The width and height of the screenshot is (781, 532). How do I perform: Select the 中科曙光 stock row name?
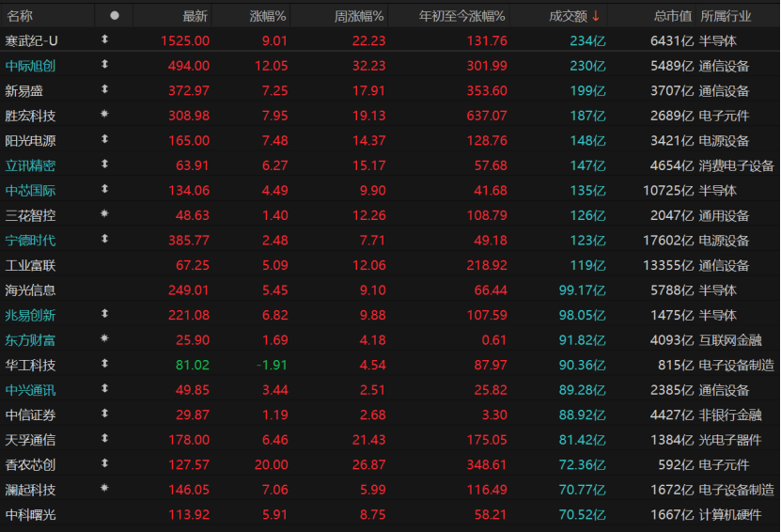coord(30,514)
